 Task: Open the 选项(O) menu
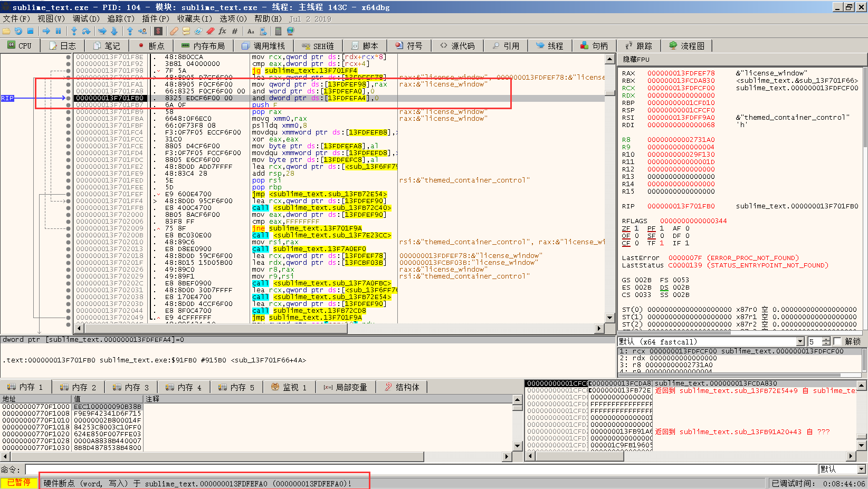click(233, 18)
